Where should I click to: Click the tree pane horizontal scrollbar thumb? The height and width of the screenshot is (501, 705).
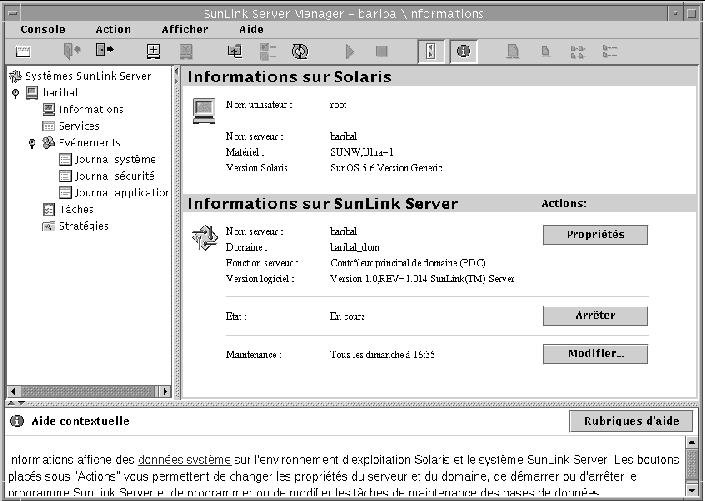[x=88, y=391]
